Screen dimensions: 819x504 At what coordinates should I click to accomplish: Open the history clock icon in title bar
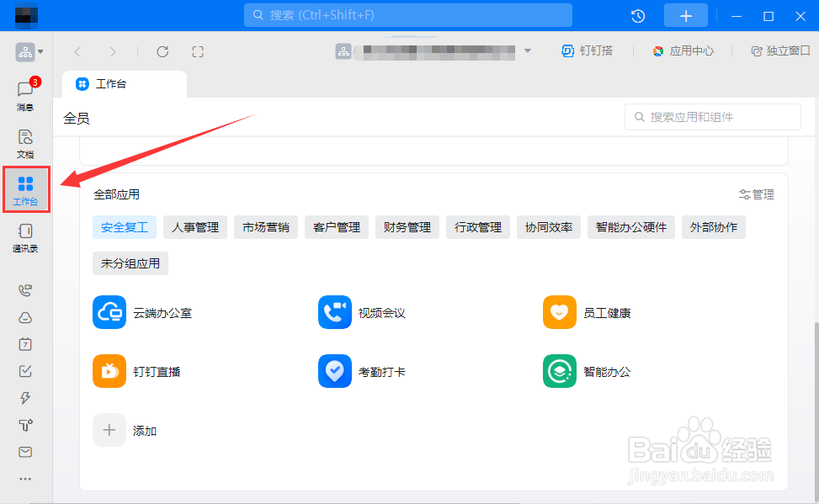coord(638,16)
